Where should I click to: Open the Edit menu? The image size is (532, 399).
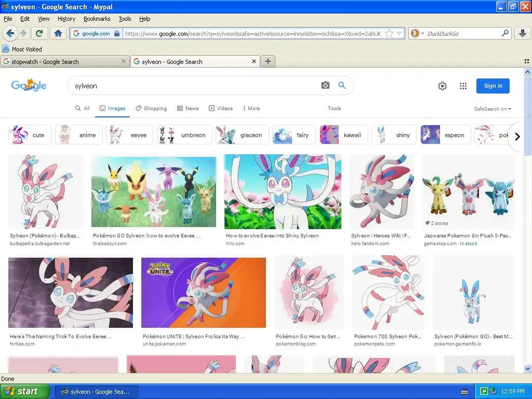click(x=25, y=19)
